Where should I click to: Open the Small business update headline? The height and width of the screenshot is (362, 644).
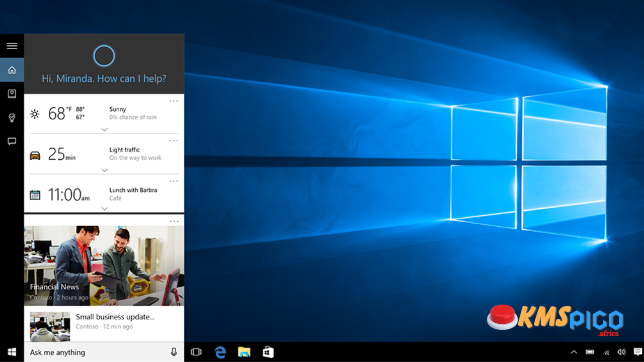[x=115, y=317]
